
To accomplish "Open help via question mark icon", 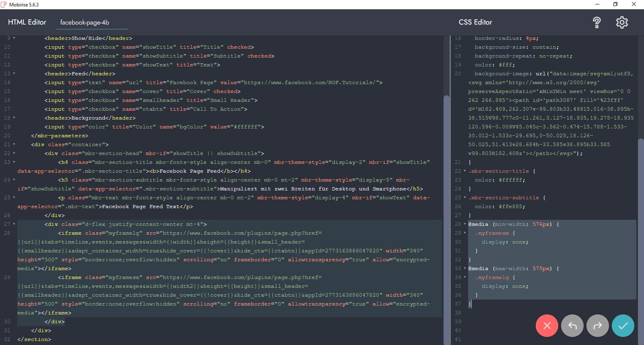I will [597, 23].
